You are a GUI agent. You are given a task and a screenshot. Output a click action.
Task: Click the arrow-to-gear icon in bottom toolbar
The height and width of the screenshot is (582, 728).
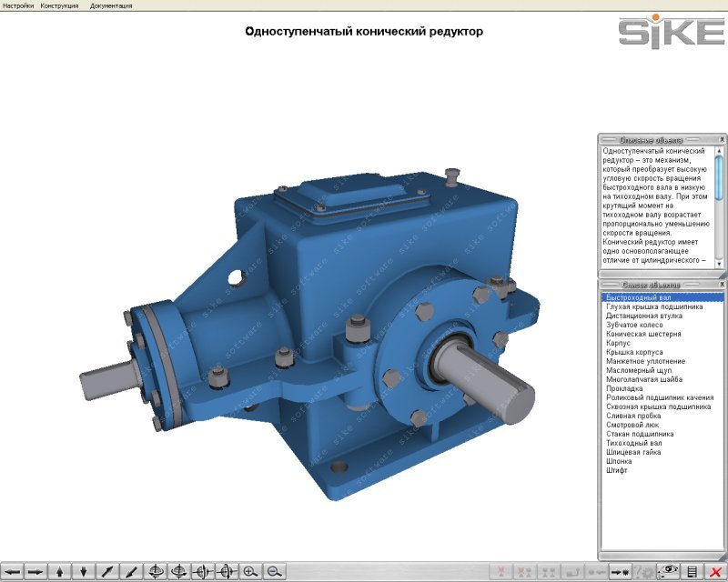(x=621, y=571)
